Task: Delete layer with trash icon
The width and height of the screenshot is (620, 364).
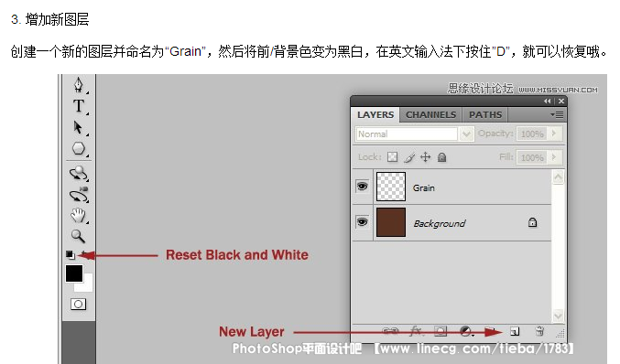Action: 539,331
